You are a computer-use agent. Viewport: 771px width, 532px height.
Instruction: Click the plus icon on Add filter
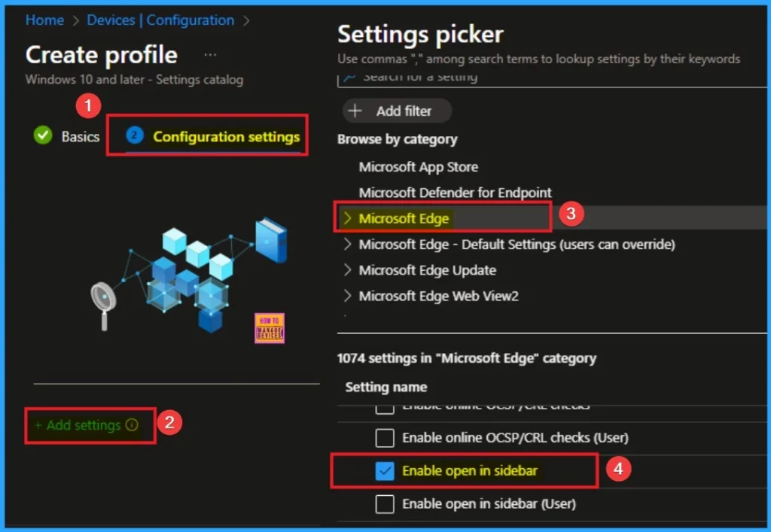pyautogui.click(x=355, y=111)
